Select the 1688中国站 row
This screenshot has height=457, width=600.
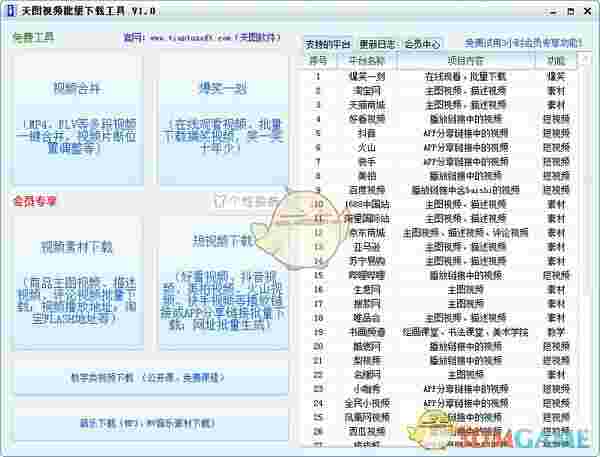[x=440, y=204]
